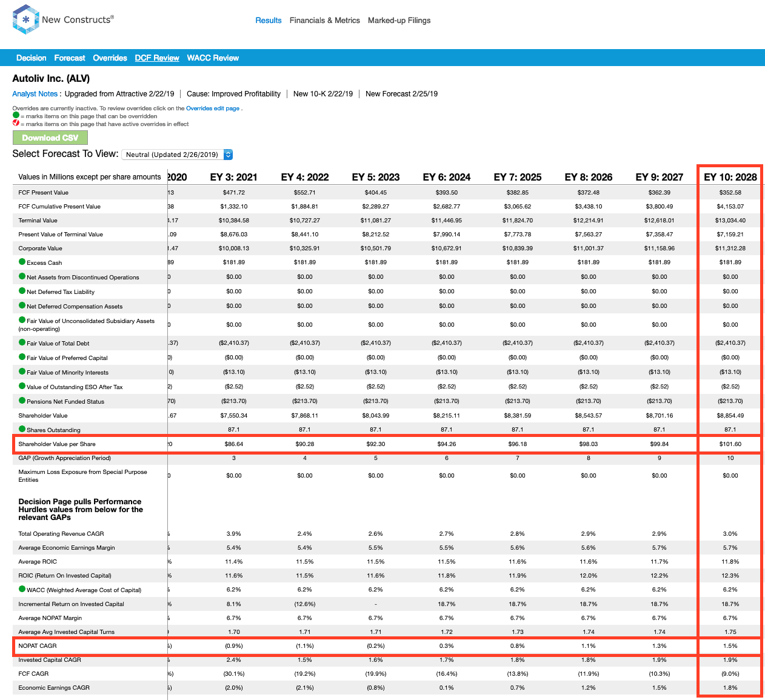Click green dot beside Fair Value of Unconsolidated Subsidiary

click(22, 320)
